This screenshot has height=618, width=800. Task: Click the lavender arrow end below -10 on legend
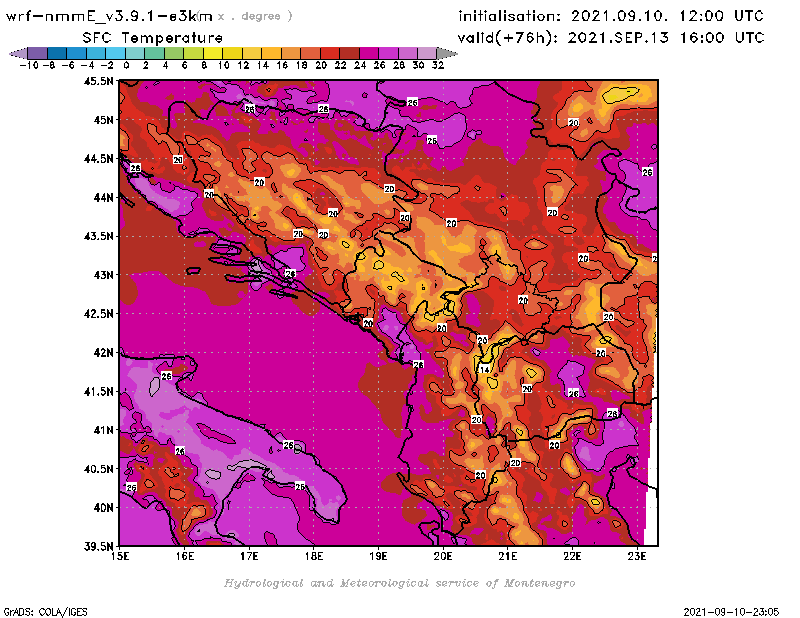point(18,53)
